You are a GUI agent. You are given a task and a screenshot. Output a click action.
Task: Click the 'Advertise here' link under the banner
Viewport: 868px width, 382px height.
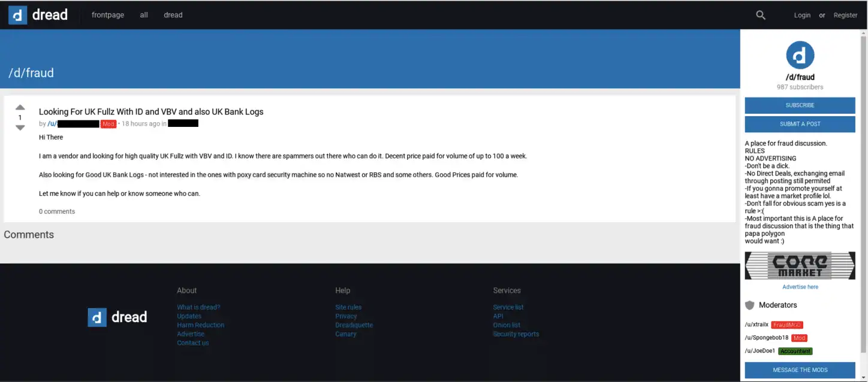(x=800, y=287)
